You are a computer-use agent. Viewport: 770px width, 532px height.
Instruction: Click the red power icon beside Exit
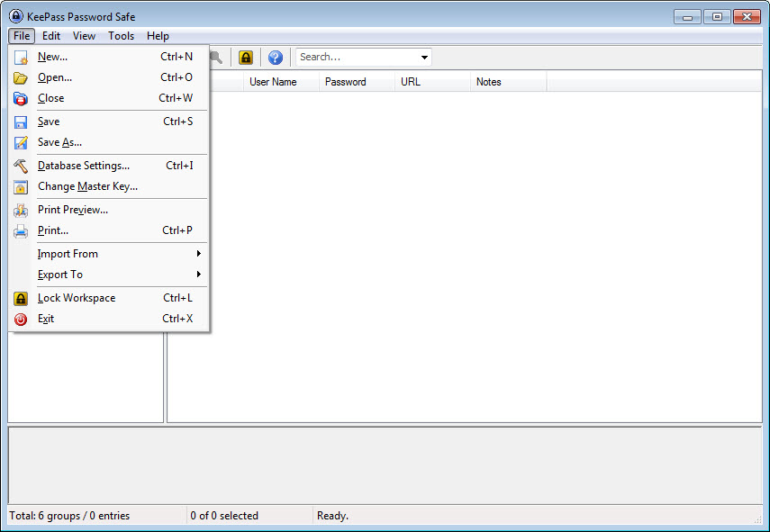[x=21, y=320]
